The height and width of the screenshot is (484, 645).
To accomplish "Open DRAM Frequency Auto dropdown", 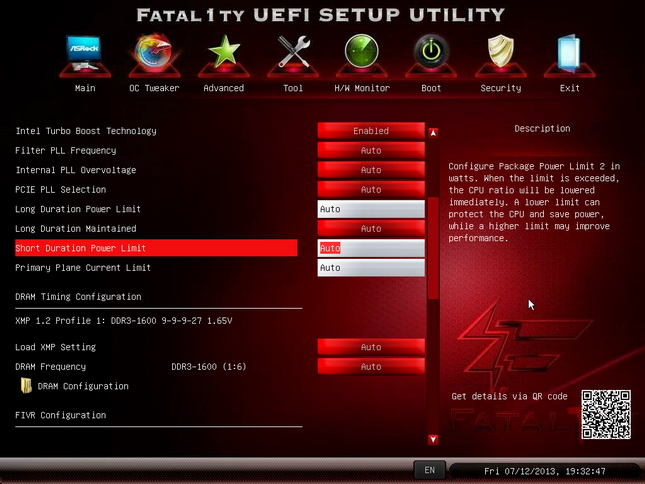I will tap(371, 367).
